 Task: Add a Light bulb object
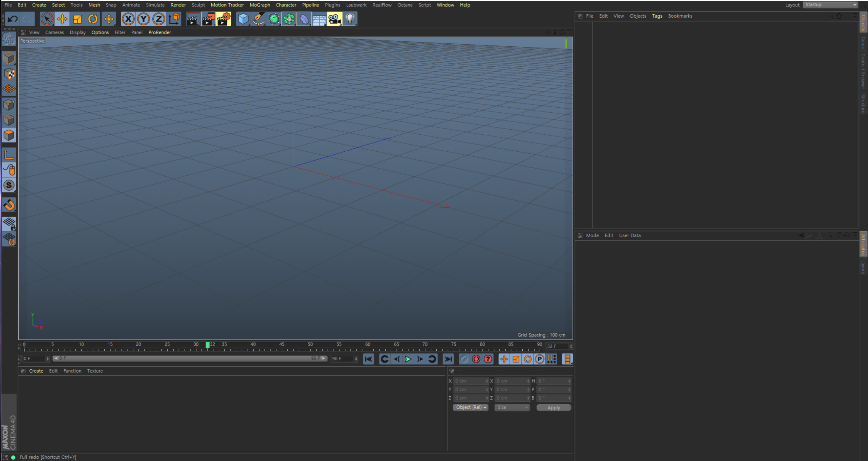pos(350,19)
